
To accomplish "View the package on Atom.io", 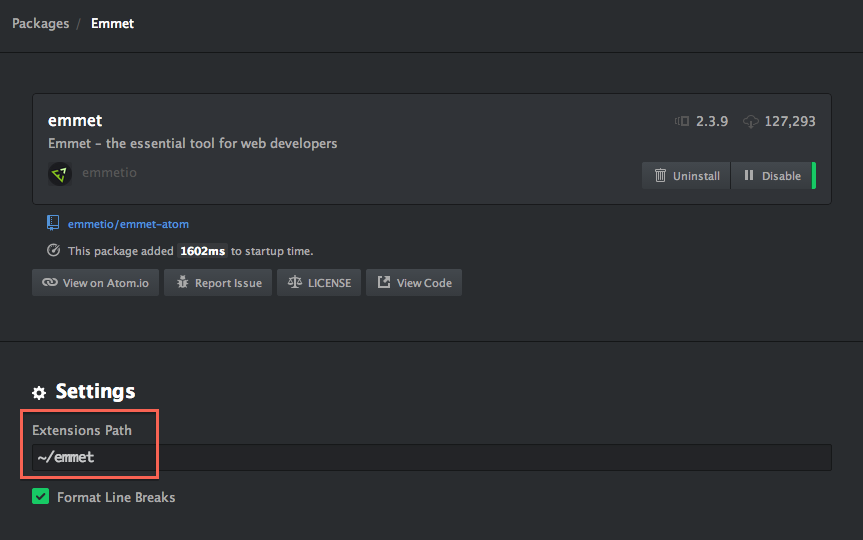I will click(x=95, y=282).
